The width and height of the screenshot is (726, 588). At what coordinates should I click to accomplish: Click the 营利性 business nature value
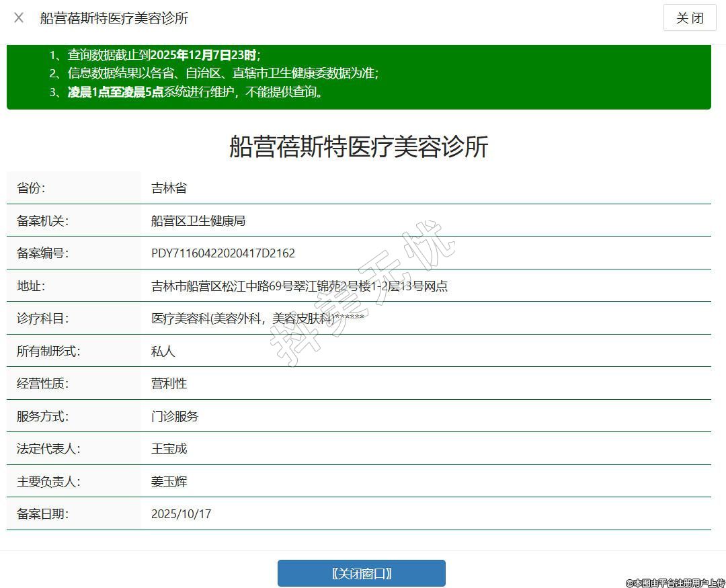169,384
